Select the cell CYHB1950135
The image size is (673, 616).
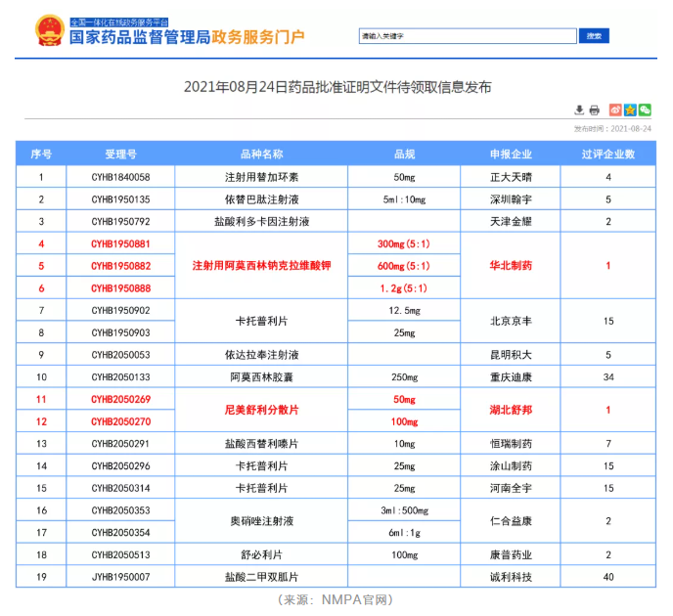[120, 199]
